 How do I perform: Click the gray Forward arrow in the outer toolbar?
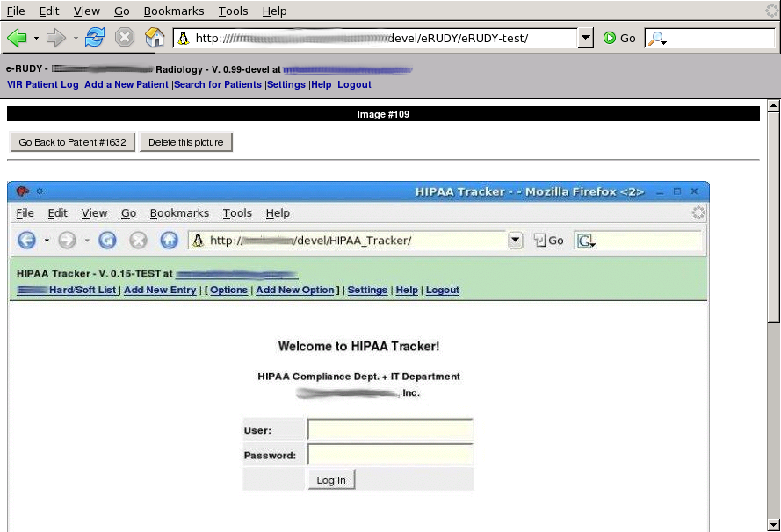pos(56,38)
